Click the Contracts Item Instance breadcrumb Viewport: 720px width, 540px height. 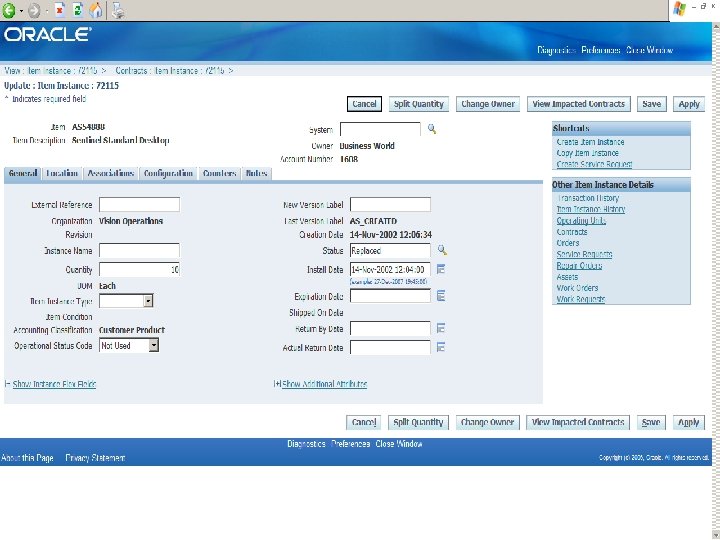(170, 71)
